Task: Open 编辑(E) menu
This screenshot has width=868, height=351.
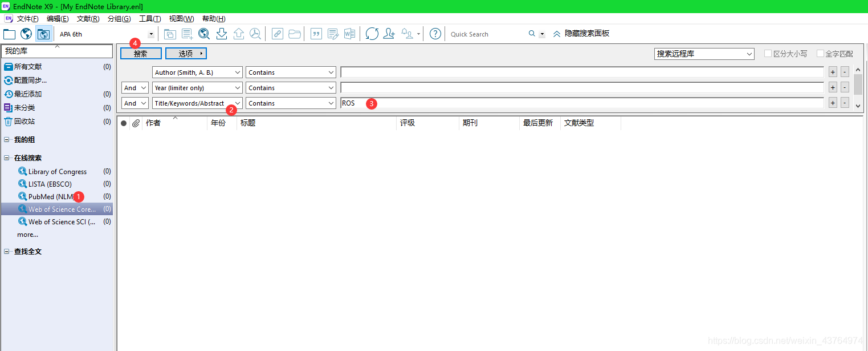Action: pyautogui.click(x=58, y=19)
